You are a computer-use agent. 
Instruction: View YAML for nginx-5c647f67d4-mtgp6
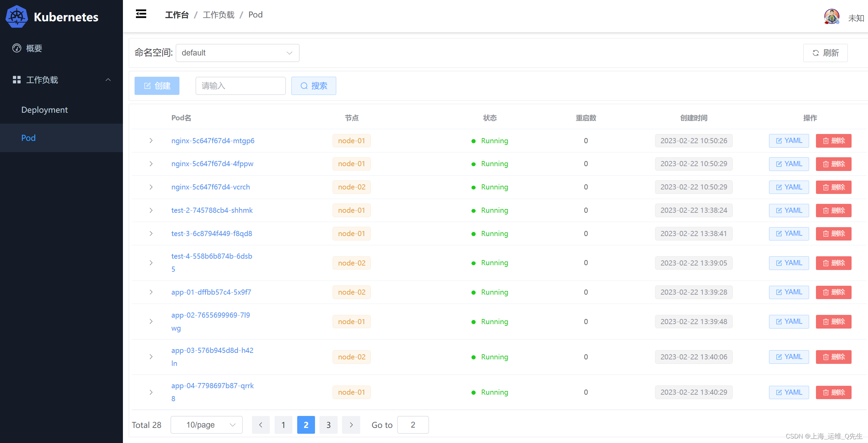[789, 141]
